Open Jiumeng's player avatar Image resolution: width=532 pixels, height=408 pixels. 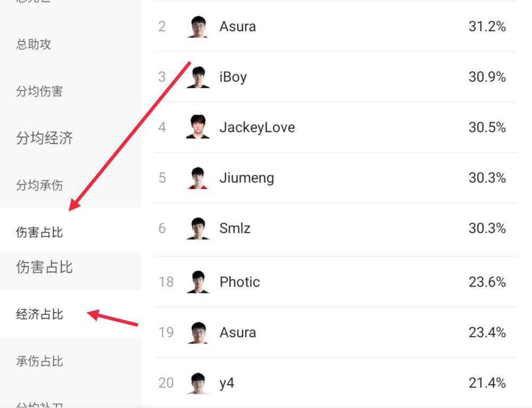point(197,178)
